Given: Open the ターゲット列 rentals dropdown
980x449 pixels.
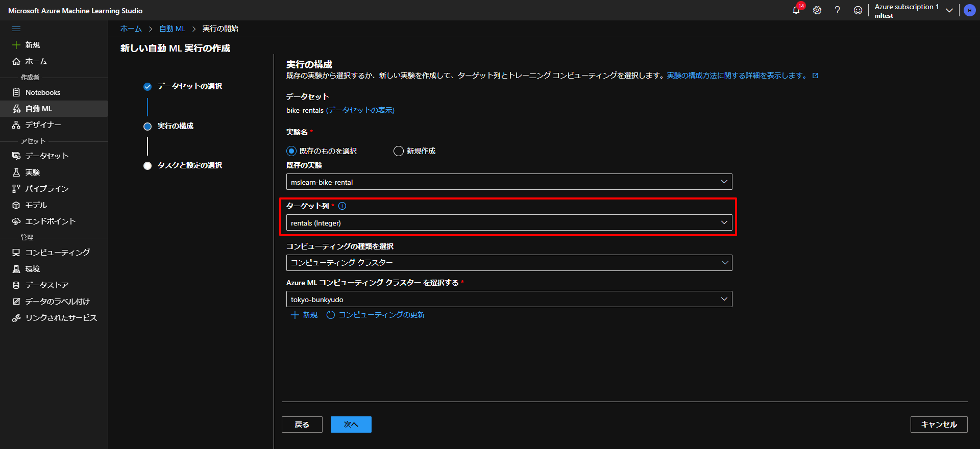Looking at the screenshot, I should [x=509, y=223].
